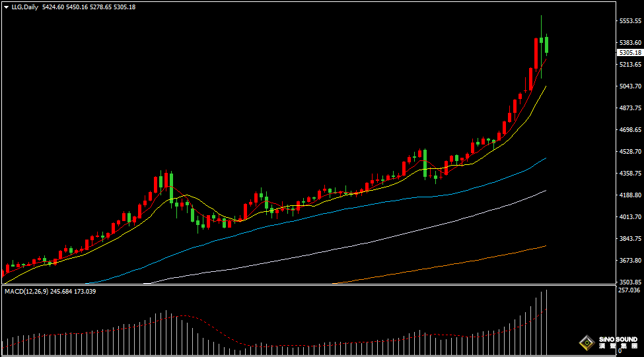Select the tallest red candlestick near the peak
The image size is (644, 357).
(x=536, y=55)
